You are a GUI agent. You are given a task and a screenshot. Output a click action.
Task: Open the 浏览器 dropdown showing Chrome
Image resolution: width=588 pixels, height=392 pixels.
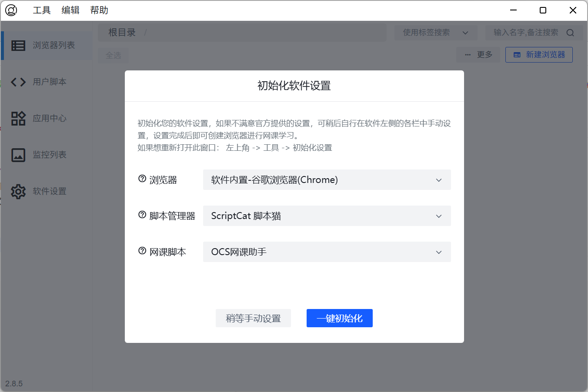[x=327, y=180]
